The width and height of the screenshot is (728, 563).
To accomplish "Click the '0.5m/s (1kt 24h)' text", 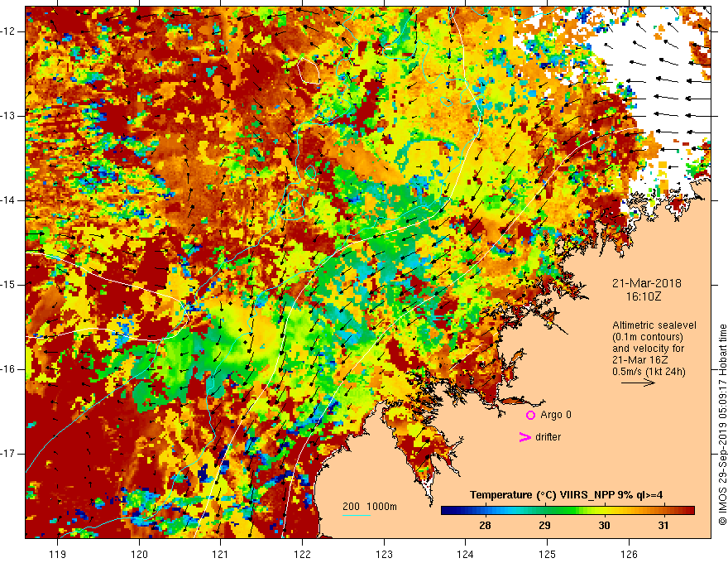I will coord(649,372).
